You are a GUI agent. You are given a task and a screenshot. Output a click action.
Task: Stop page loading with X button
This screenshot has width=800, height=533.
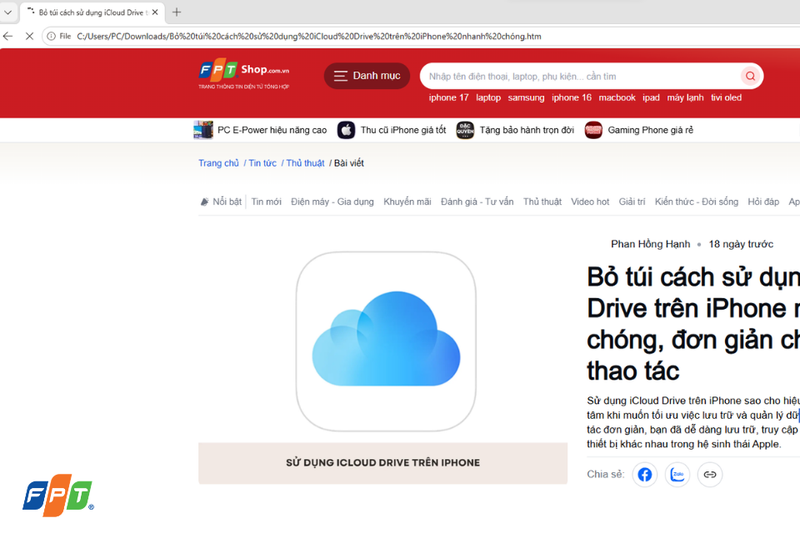click(x=30, y=36)
